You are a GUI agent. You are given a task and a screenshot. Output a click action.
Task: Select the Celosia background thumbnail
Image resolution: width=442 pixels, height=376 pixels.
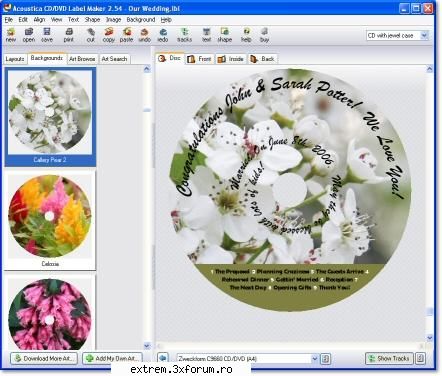click(x=50, y=220)
